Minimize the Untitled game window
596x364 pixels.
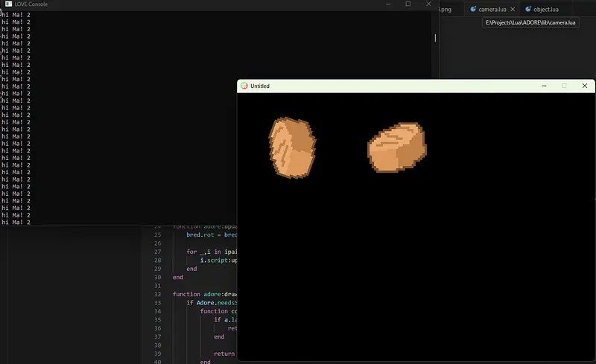(543, 86)
